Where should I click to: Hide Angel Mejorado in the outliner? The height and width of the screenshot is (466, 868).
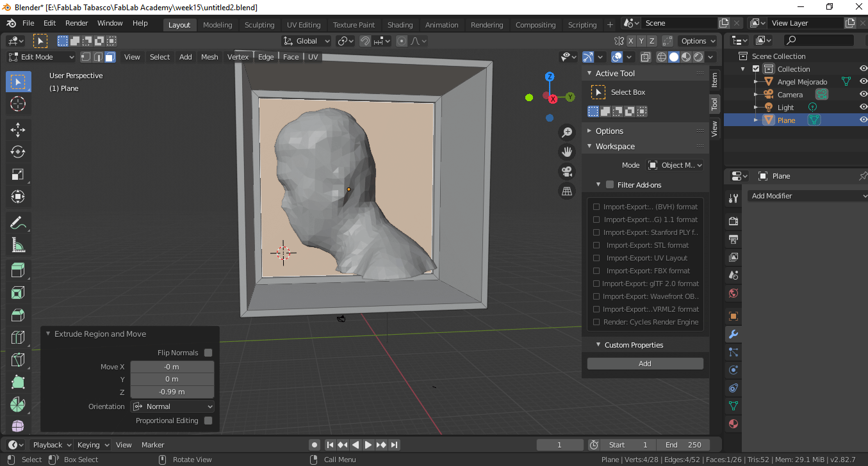point(863,82)
